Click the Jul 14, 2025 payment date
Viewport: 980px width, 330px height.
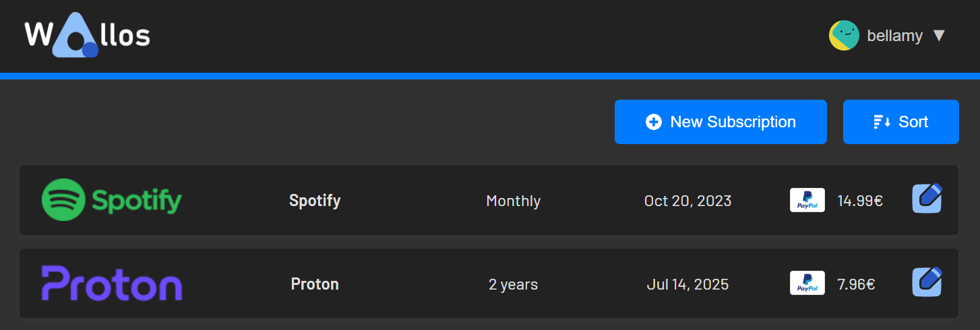(687, 284)
